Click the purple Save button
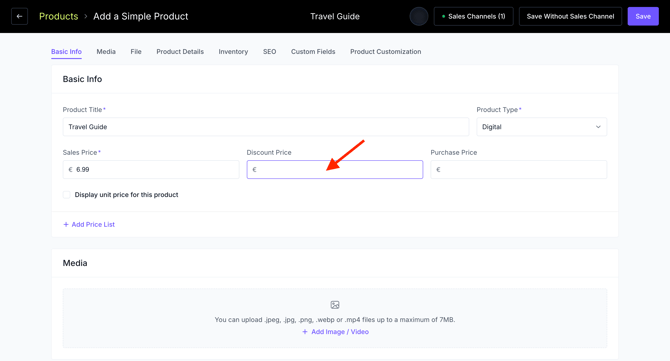The width and height of the screenshot is (670, 361). pos(643,16)
